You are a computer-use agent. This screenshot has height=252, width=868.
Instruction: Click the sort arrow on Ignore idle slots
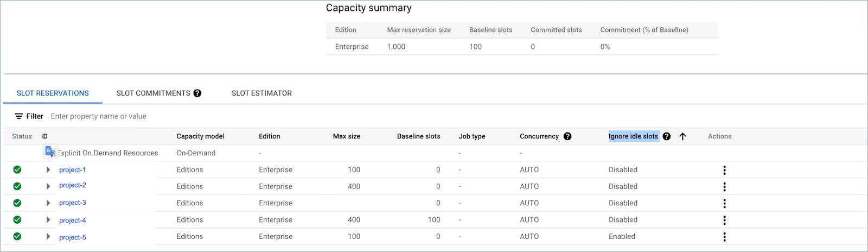pos(682,136)
